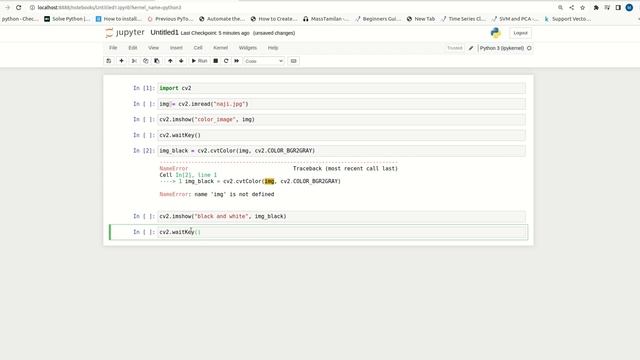Image resolution: width=640 pixels, height=360 pixels.
Task: Open the browser extensions puzzle icon
Action: [x=596, y=7]
